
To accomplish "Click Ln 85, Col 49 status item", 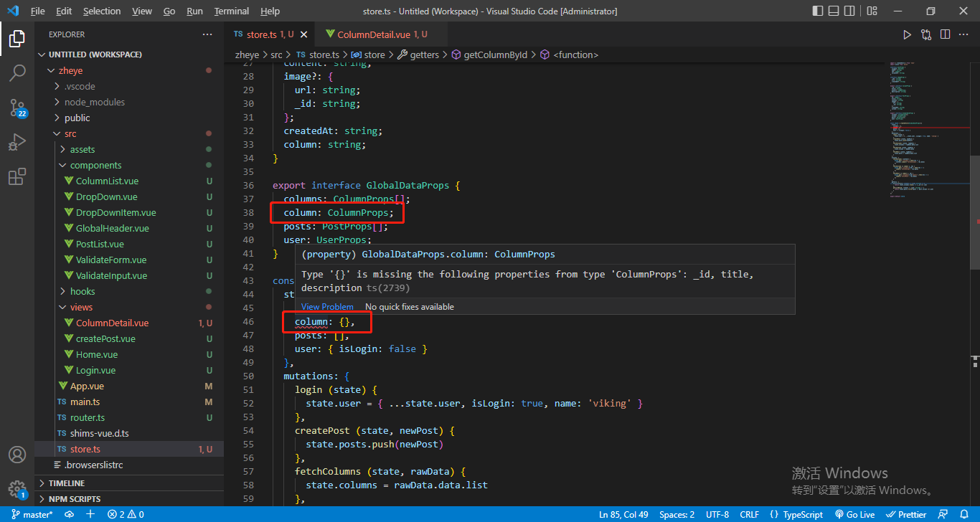I will 624,514.
